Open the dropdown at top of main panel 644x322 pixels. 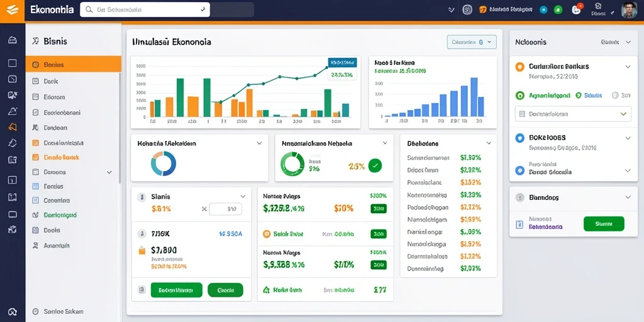(x=472, y=42)
